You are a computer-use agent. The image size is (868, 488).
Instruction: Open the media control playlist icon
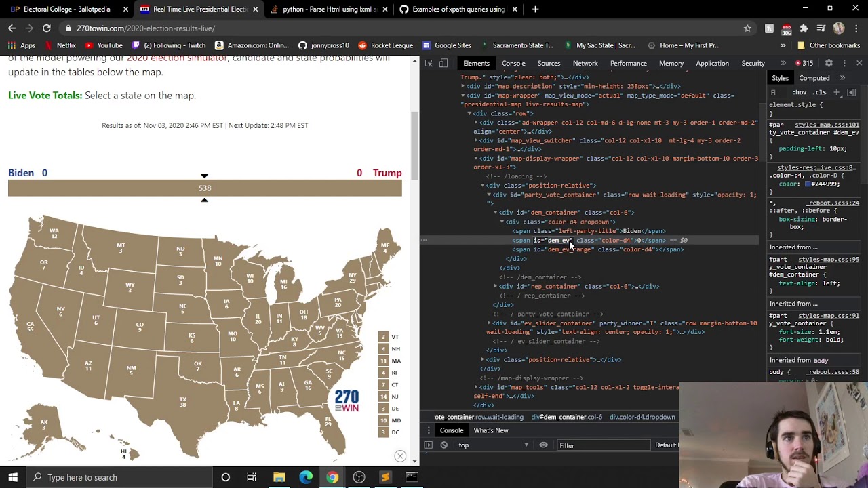[821, 28]
